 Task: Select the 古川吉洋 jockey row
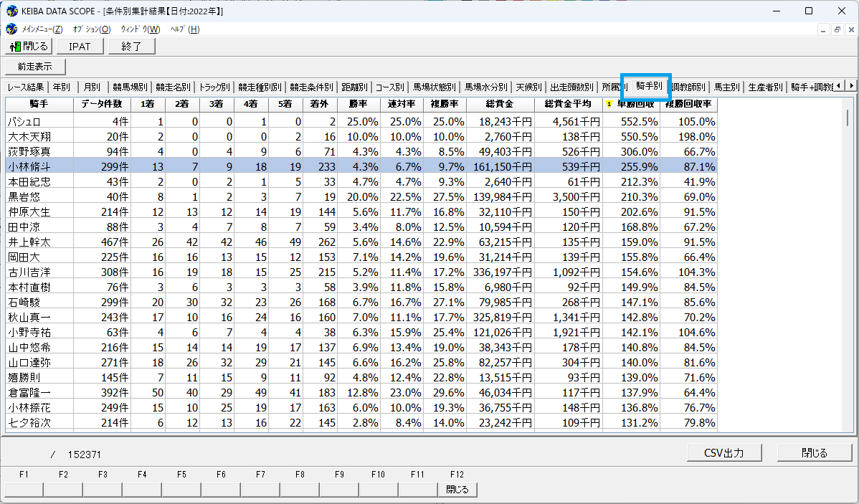pos(361,272)
